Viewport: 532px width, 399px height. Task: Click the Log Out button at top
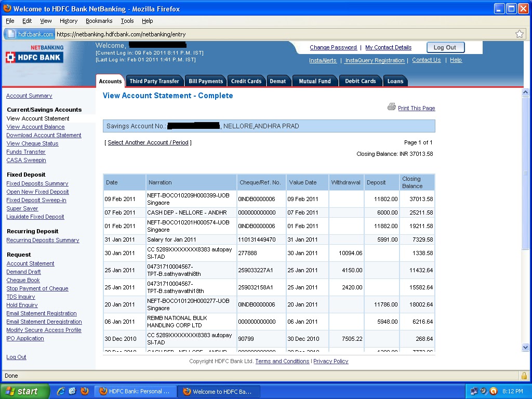[x=445, y=47]
